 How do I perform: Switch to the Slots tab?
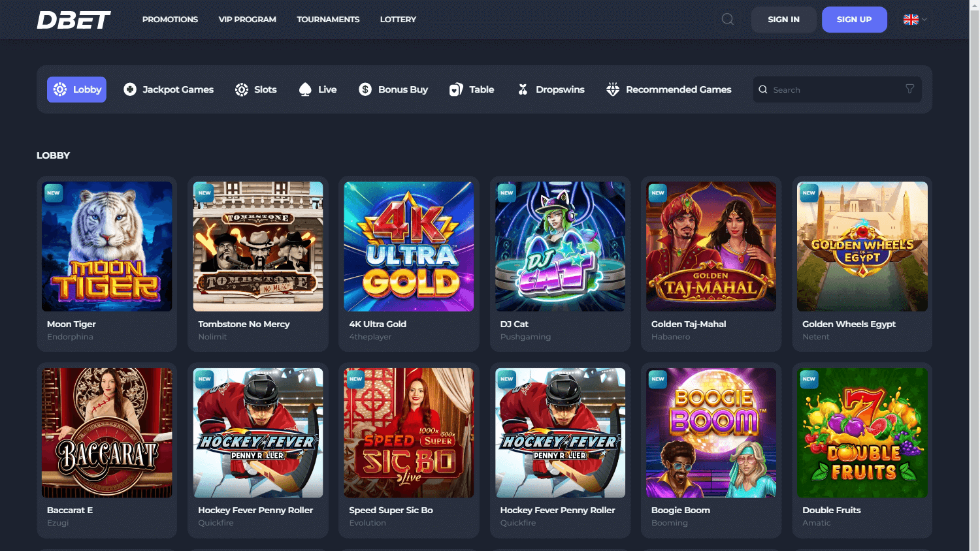[256, 89]
